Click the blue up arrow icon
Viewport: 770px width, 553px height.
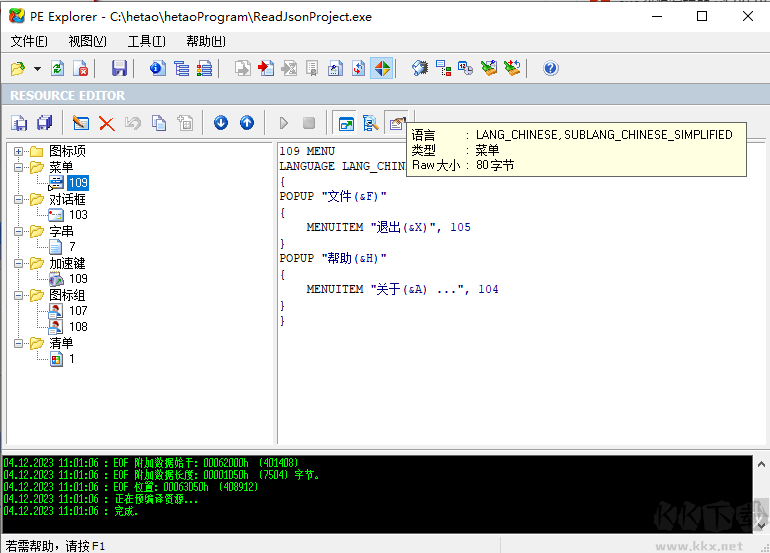246,123
